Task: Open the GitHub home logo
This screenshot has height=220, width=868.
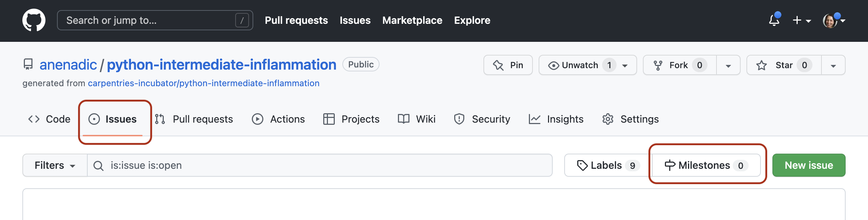Action: pyautogui.click(x=34, y=20)
